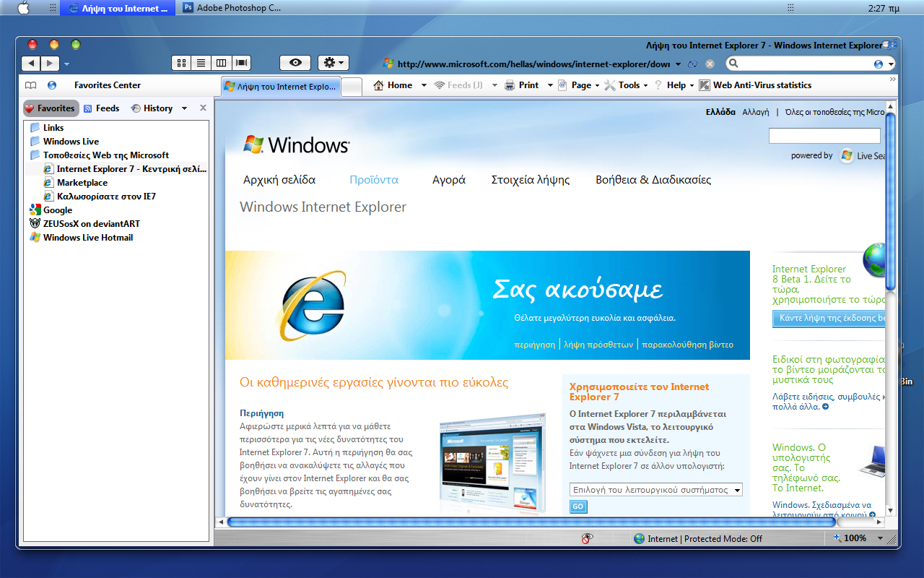
Task: Switch to column view button
Action: pos(221,63)
